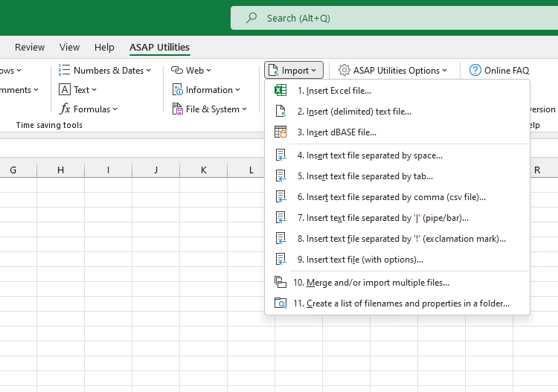Expand the Formulas dropdown arrow
The image size is (558, 392).
[x=115, y=109]
